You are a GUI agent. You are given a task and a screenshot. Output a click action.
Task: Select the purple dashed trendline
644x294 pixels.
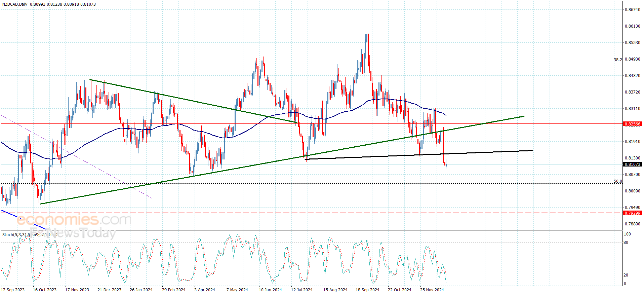pos(77,157)
